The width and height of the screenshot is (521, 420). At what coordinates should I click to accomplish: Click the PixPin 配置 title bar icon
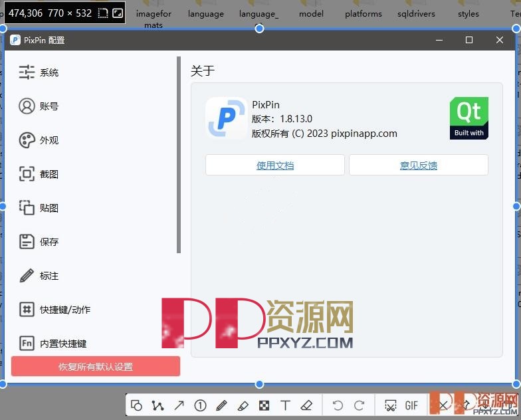(15, 40)
